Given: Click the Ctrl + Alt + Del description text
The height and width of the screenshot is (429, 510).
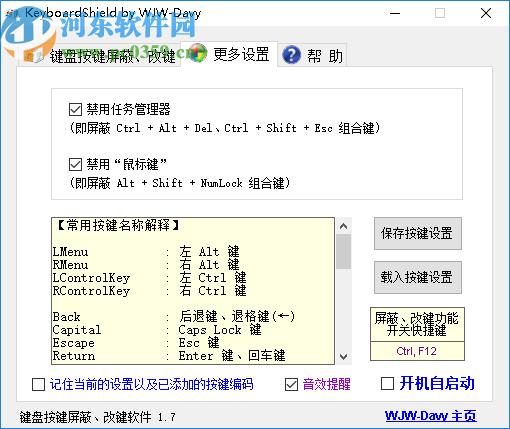Looking at the screenshot, I should click(225, 128).
